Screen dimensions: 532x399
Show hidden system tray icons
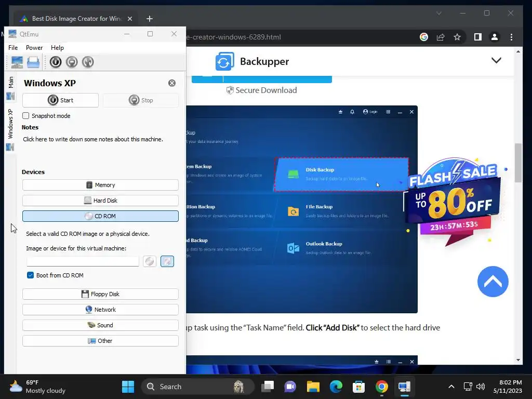451,387
